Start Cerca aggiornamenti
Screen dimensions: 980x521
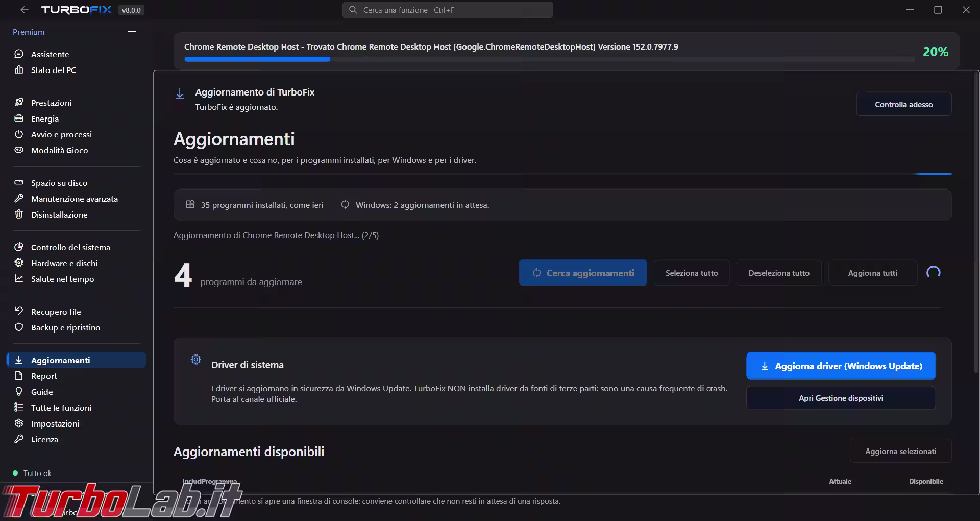(x=583, y=273)
